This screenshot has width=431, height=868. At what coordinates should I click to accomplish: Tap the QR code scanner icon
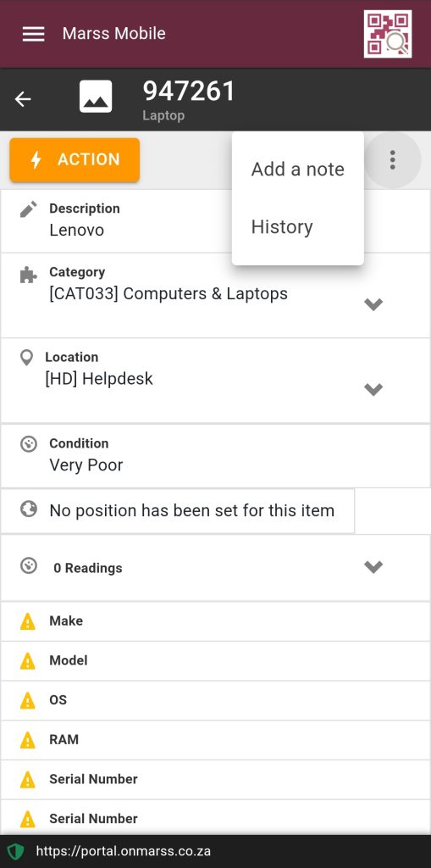[x=388, y=34]
